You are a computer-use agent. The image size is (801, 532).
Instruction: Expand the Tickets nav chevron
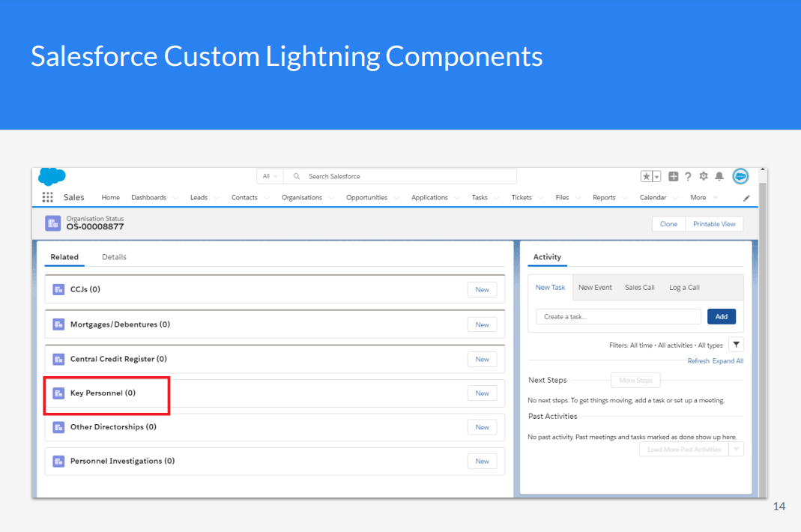tap(540, 198)
